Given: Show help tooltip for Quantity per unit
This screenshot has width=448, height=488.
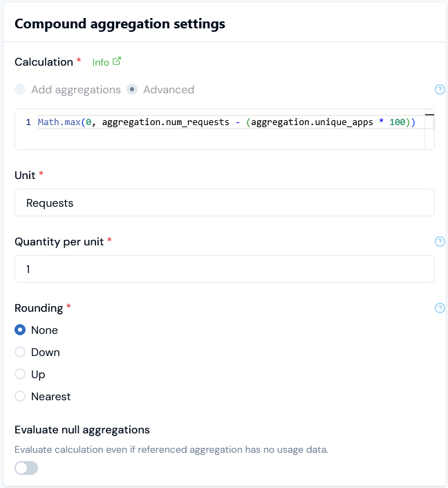Looking at the screenshot, I should (x=440, y=242).
